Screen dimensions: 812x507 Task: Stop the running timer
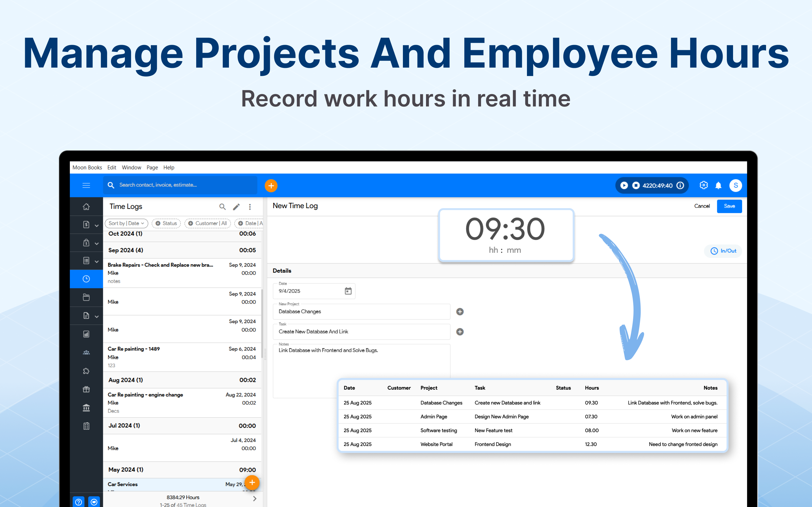tap(636, 185)
